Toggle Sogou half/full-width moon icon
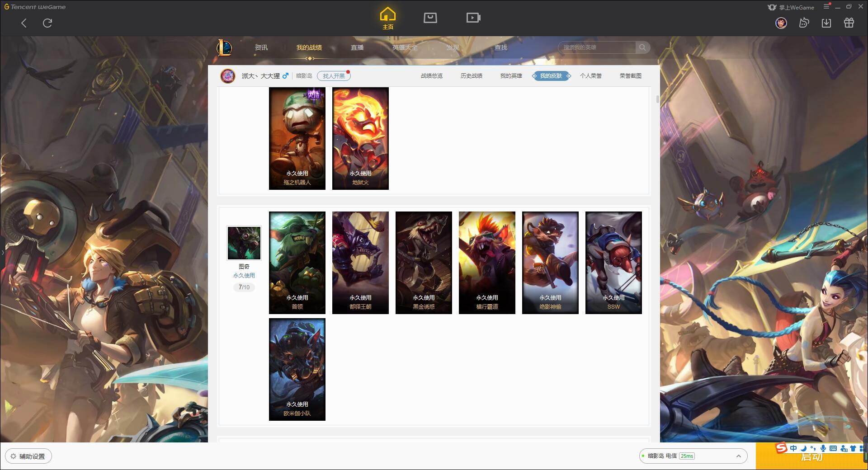 (803, 448)
